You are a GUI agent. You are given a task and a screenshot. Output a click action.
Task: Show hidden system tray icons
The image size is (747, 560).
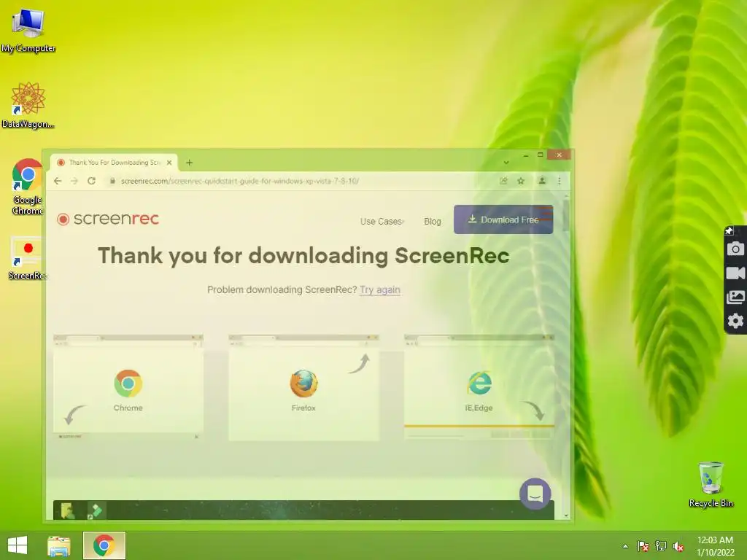625,546
